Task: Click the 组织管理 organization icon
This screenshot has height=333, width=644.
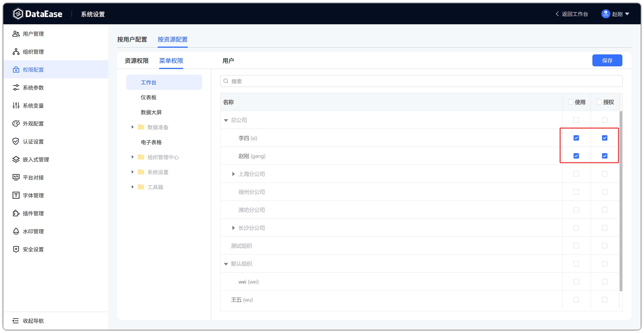Action: [16, 52]
